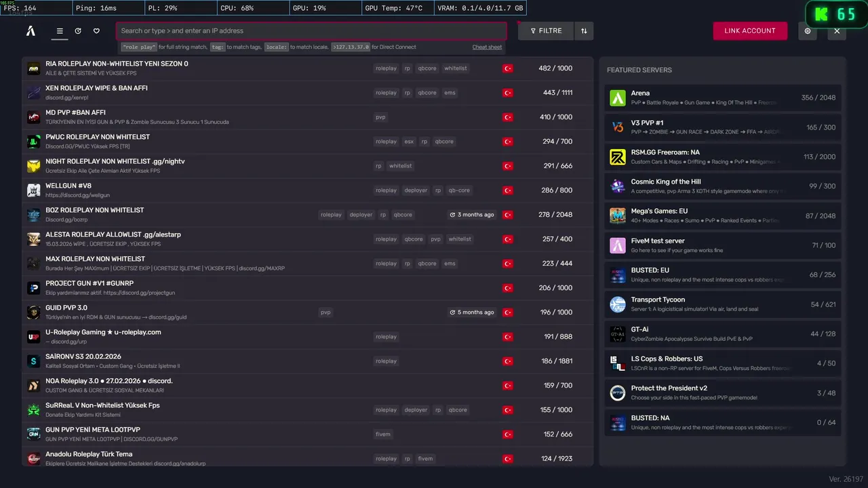
Task: Open the favorites heart tab
Action: (x=96, y=31)
